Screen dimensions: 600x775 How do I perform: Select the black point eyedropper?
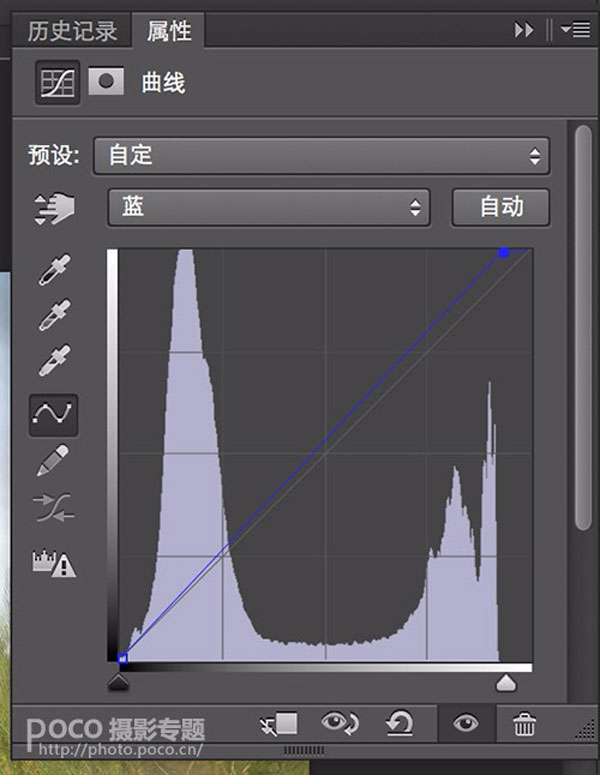click(54, 269)
